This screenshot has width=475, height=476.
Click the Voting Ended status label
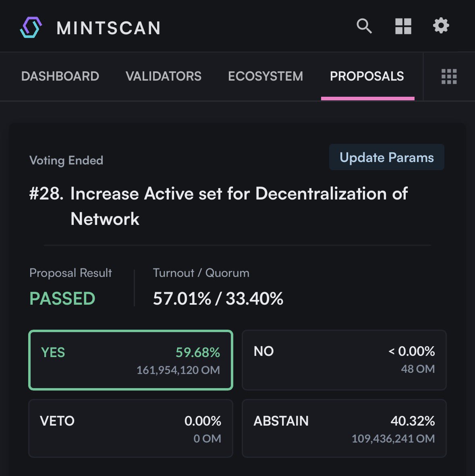tap(66, 160)
